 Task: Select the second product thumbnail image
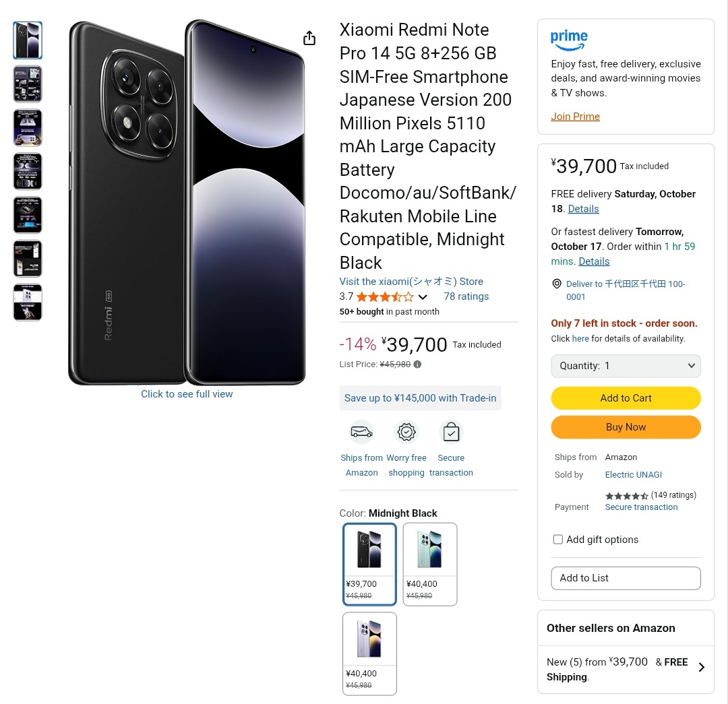tap(28, 84)
